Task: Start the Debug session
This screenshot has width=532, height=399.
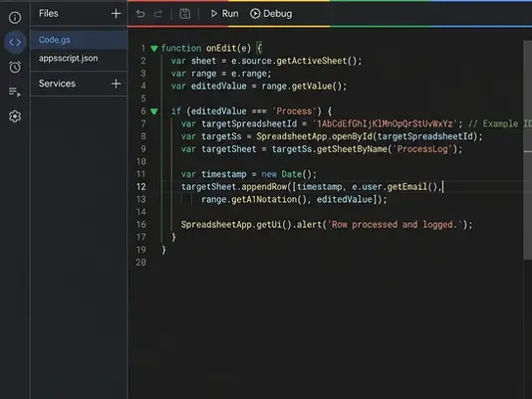Action: (271, 14)
